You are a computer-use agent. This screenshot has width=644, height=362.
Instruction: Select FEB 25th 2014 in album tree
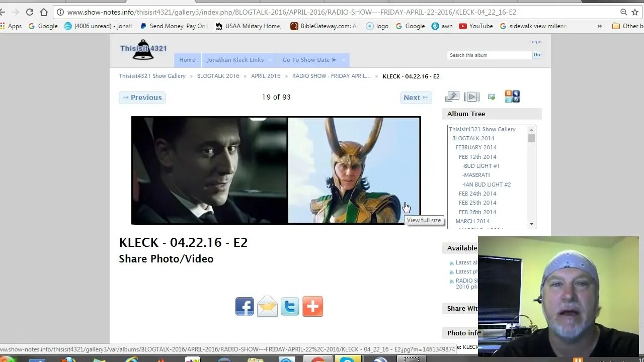click(477, 203)
